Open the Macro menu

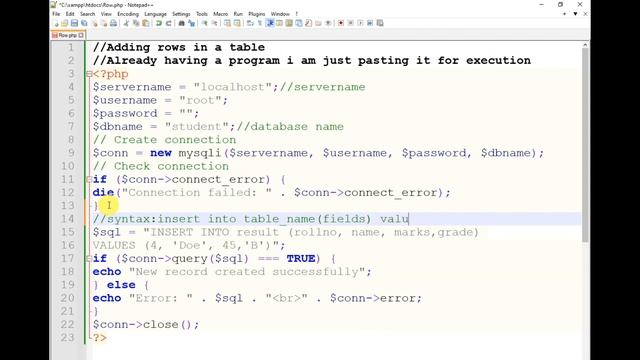click(220, 14)
